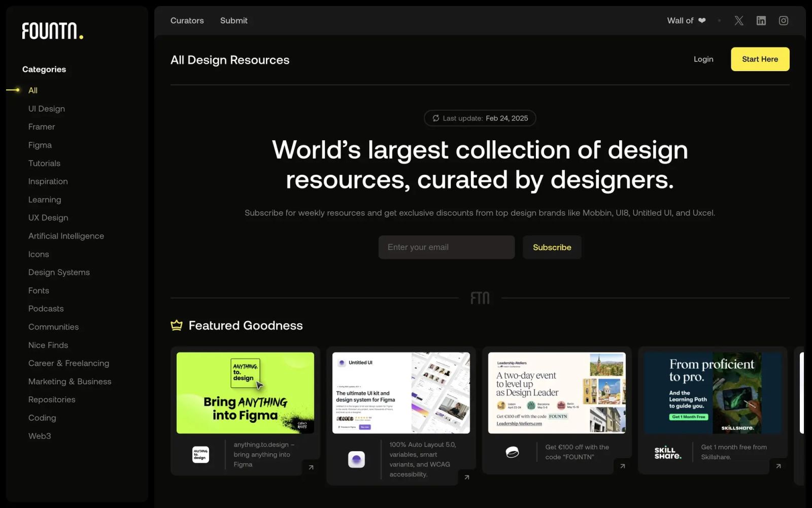
Task: Select the Web3 category
Action: [x=40, y=436]
